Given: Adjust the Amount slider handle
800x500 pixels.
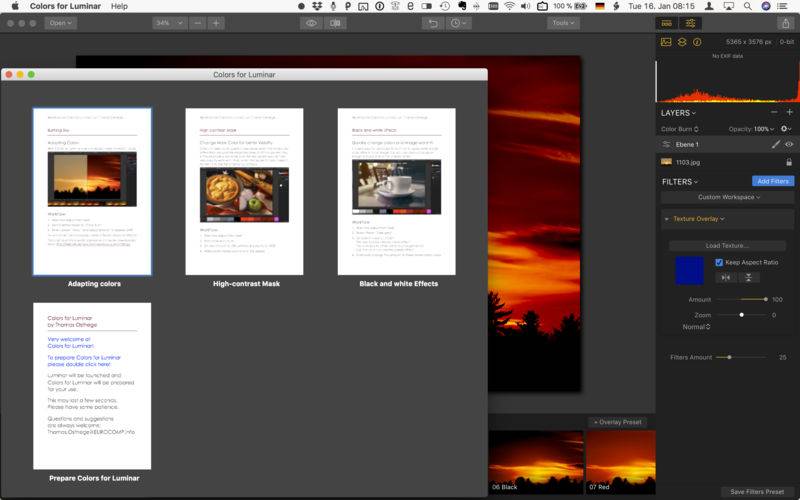Looking at the screenshot, I should coord(765,299).
